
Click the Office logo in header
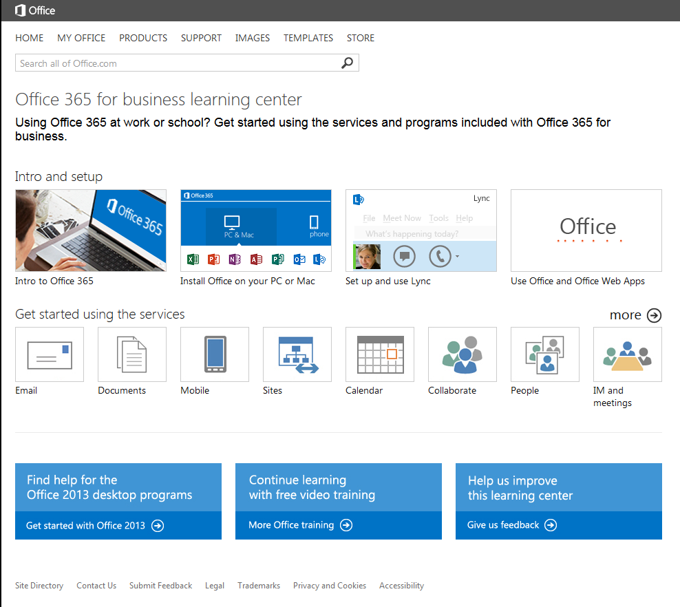point(35,11)
